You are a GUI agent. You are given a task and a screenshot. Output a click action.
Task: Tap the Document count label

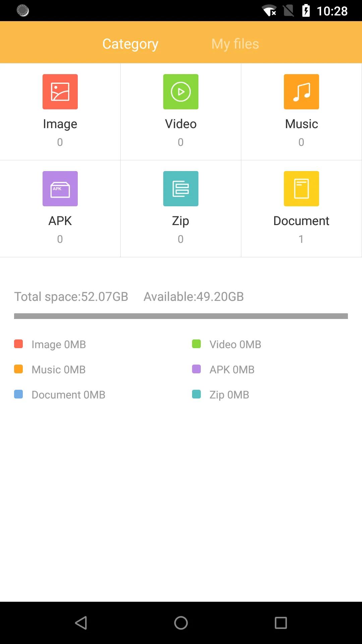301,239
